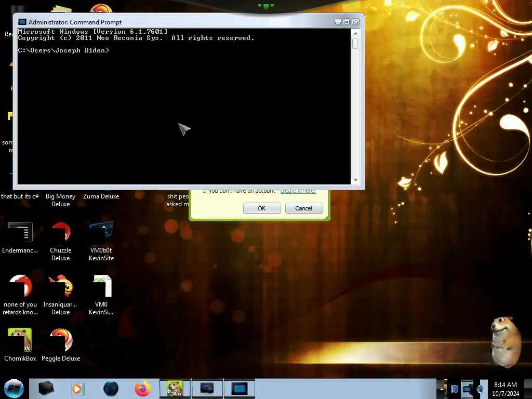Follow the 'create it here!' link
This screenshot has height=399, width=532.
pyautogui.click(x=298, y=191)
